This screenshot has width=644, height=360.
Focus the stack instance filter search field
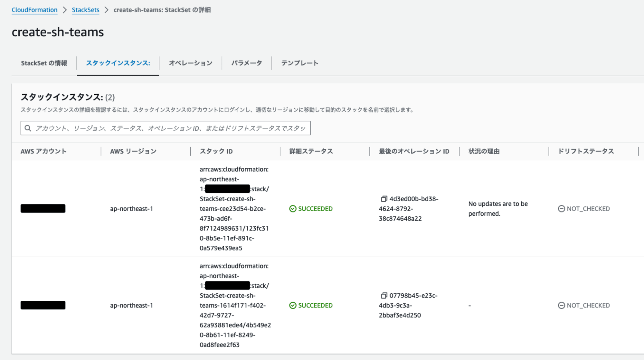click(x=166, y=128)
